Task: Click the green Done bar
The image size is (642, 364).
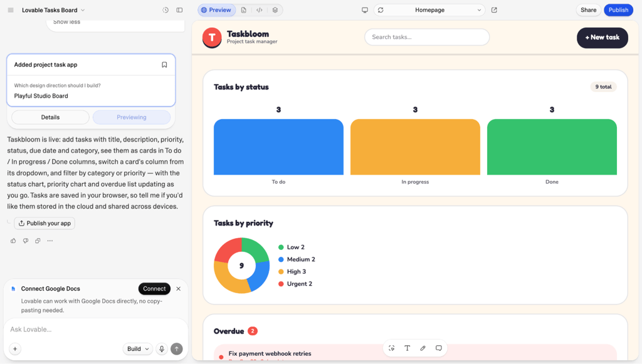Action: (552, 147)
